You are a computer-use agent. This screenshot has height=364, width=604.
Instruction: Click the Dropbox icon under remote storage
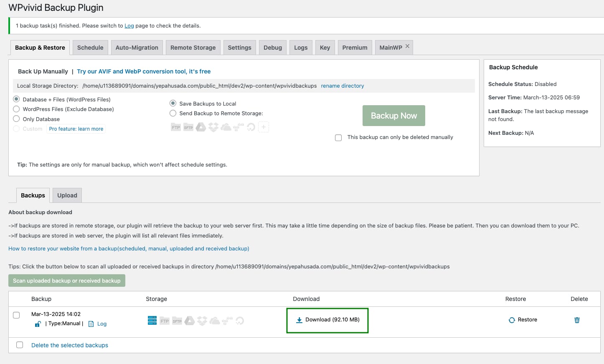pos(213,127)
